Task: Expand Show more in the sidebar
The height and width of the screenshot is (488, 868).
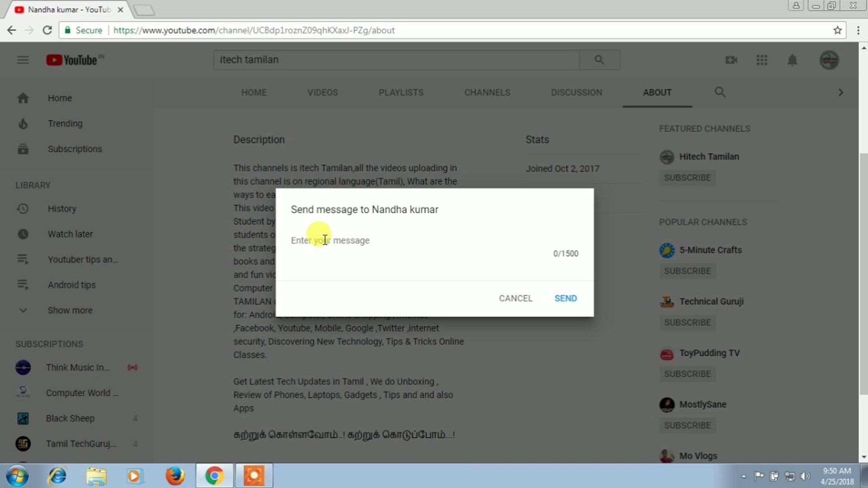Action: click(x=70, y=310)
